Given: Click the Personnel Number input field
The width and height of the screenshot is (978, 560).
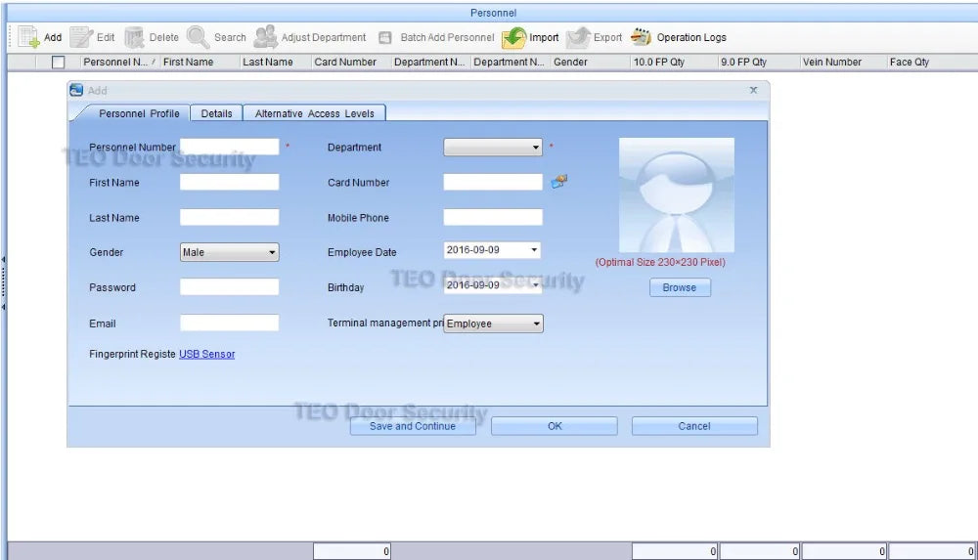Looking at the screenshot, I should click(229, 148).
